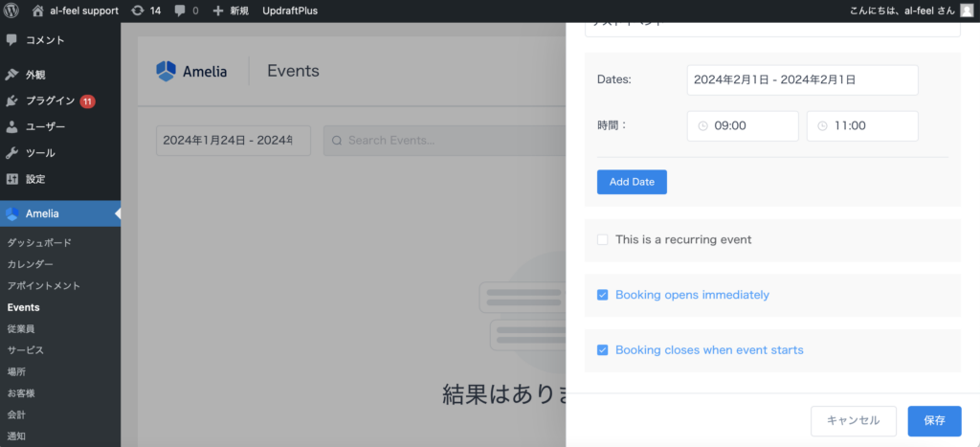Open the 11:00 end time picker
Image resolution: width=980 pixels, height=447 pixels.
click(x=862, y=125)
